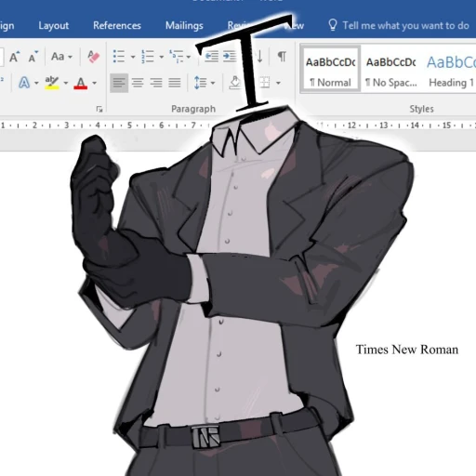Open the Text Effects dropdown arrow
The image size is (476, 476).
click(x=36, y=83)
